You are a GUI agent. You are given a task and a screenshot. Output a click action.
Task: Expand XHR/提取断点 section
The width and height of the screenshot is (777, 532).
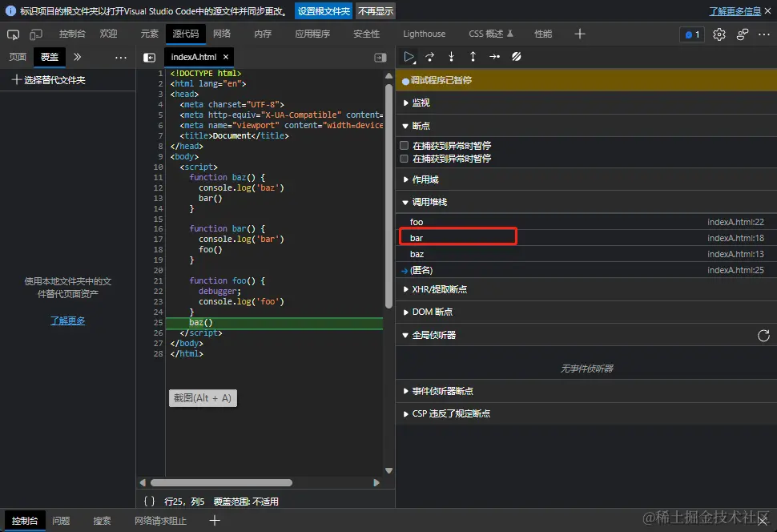tap(586, 289)
